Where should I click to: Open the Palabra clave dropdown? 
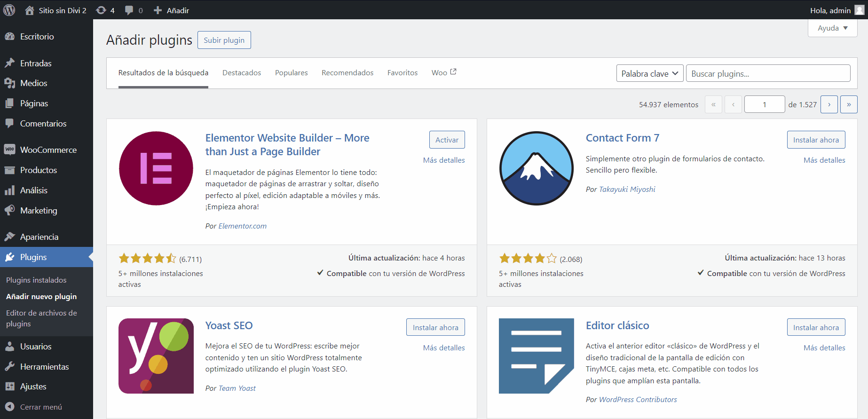649,73
